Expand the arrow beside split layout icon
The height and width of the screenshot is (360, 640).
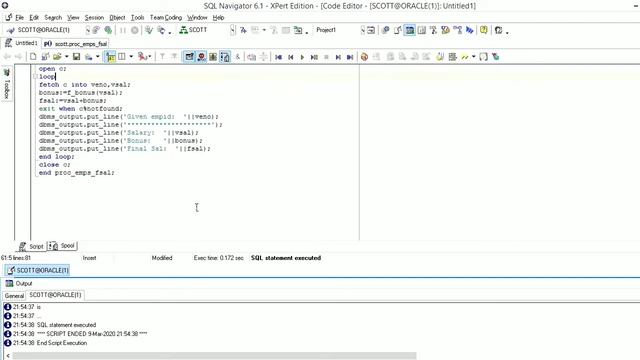pos(131,57)
